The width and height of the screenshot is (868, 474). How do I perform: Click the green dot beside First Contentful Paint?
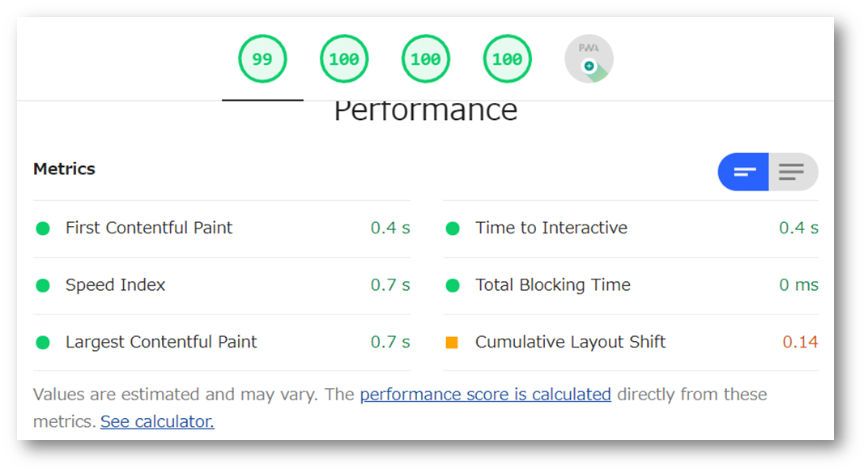coord(43,228)
